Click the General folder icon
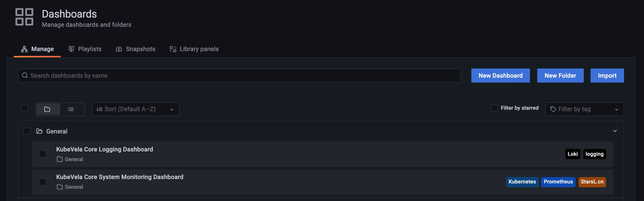Screen dimensions: 644x201 (x=39, y=131)
